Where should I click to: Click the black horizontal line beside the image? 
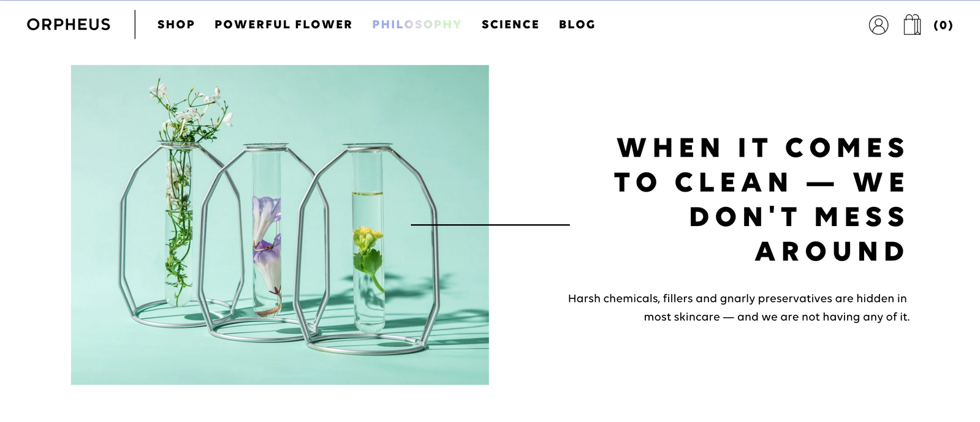tap(490, 225)
